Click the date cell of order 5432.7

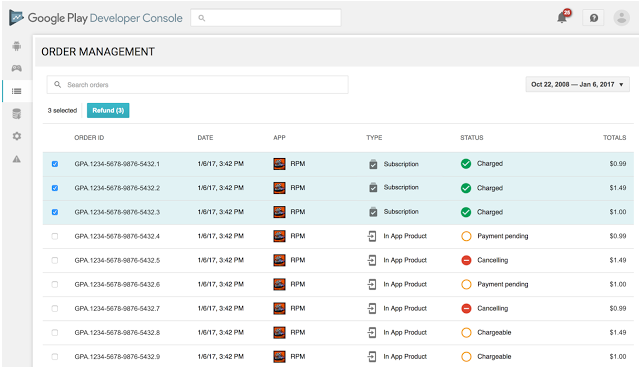tap(220, 308)
